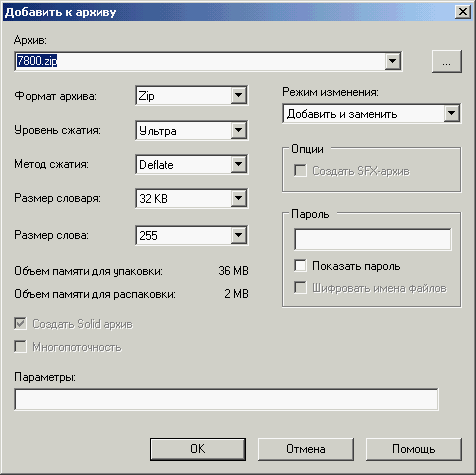Screen dimensions: 476x475
Task: Toggle the Многопоточность checkbox
Action: coord(20,347)
